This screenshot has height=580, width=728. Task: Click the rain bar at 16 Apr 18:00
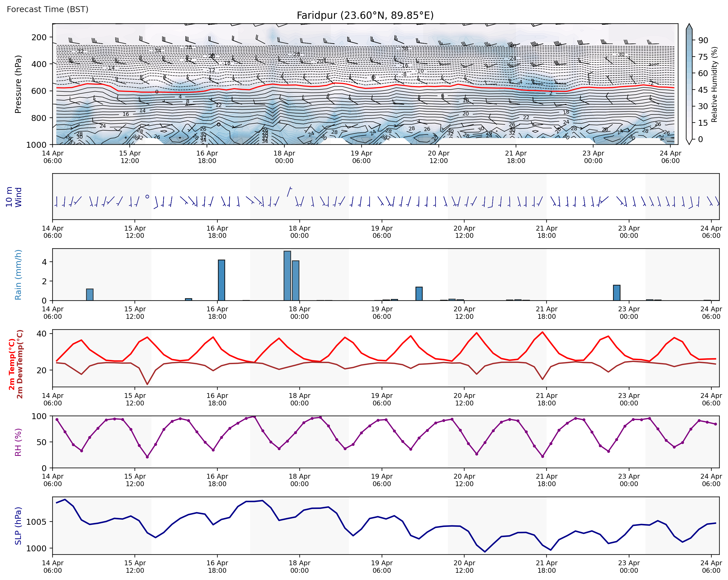click(221, 280)
